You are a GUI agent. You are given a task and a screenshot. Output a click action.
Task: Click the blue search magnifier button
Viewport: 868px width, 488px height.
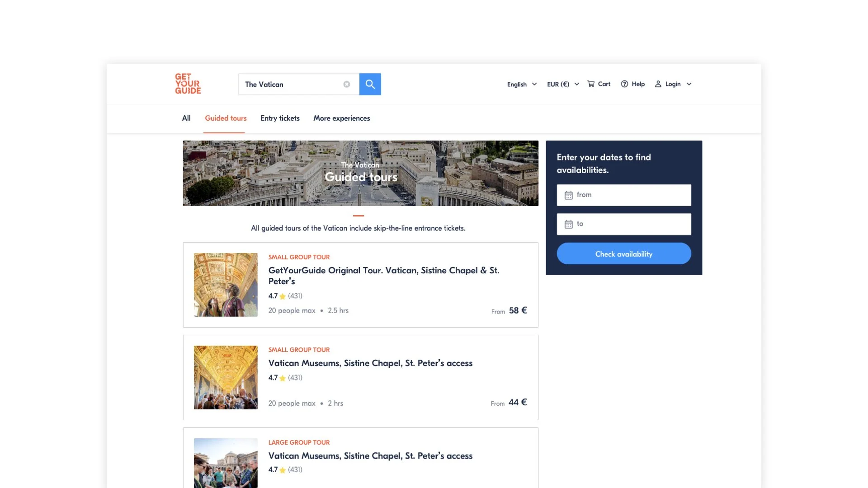click(370, 84)
